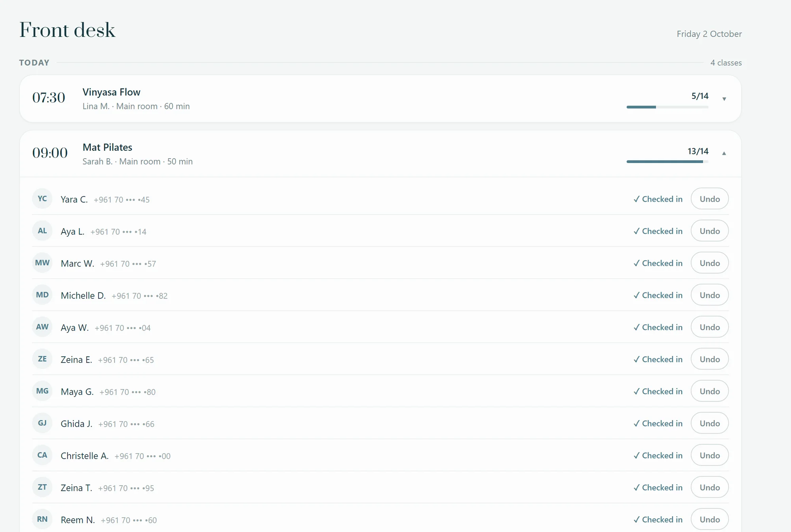Click the name Michelle D.
The width and height of the screenshot is (791, 532).
(83, 295)
